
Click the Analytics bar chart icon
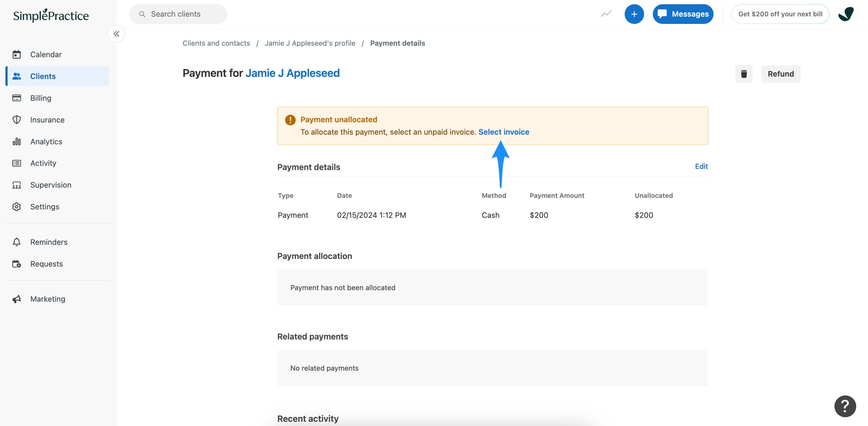tap(17, 141)
